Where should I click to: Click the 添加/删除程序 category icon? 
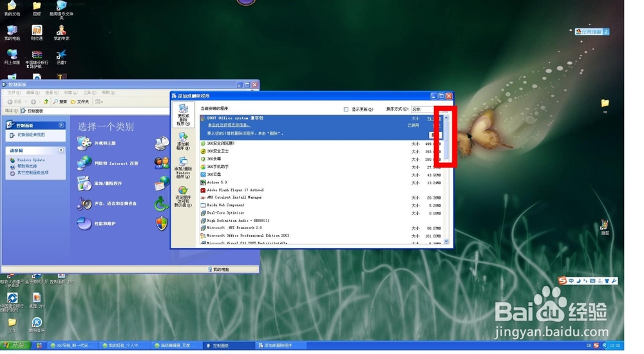(84, 183)
